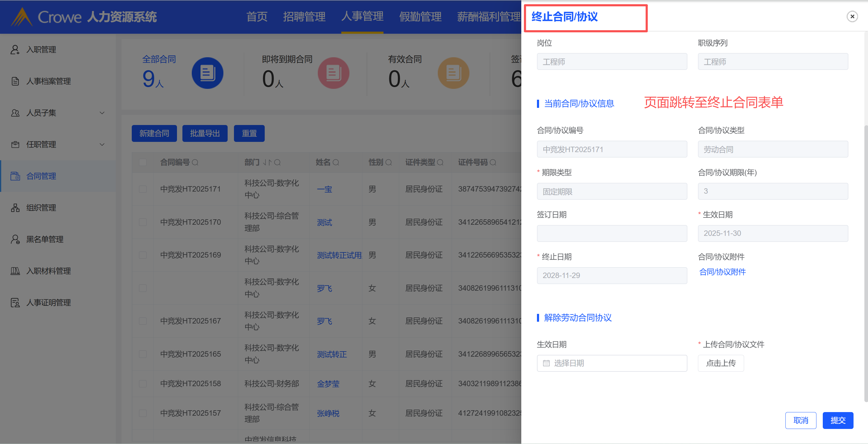Switch to the 假勤管理 top menu

(420, 17)
